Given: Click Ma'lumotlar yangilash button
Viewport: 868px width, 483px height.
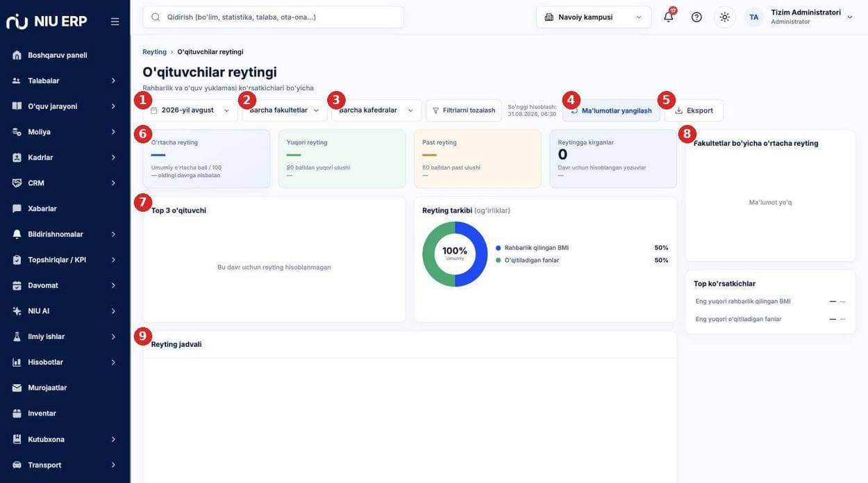Looking at the screenshot, I should [x=611, y=110].
